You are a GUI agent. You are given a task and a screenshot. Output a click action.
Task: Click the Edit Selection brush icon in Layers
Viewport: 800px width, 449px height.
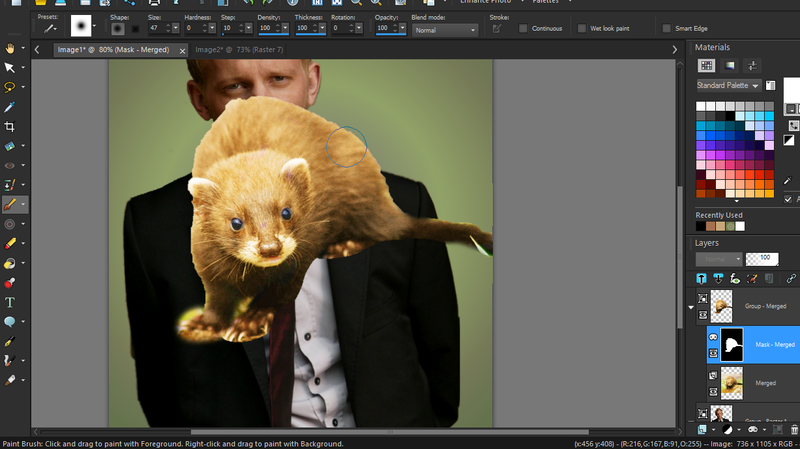pos(752,278)
